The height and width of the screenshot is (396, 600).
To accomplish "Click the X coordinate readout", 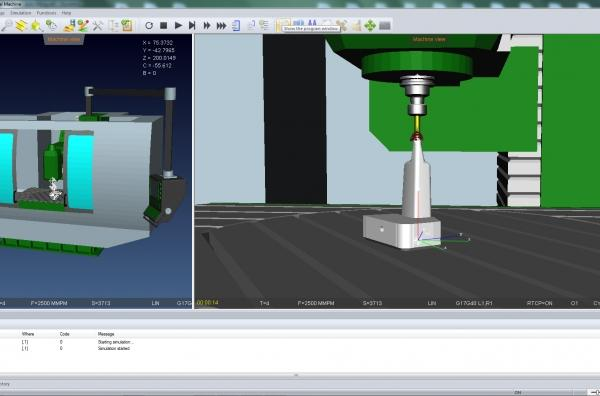I will [x=158, y=42].
